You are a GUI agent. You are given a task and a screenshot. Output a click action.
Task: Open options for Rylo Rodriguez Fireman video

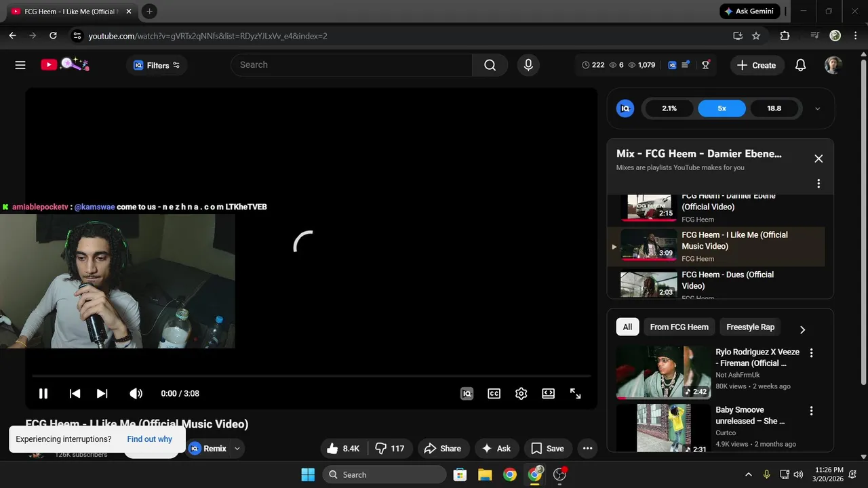811,353
